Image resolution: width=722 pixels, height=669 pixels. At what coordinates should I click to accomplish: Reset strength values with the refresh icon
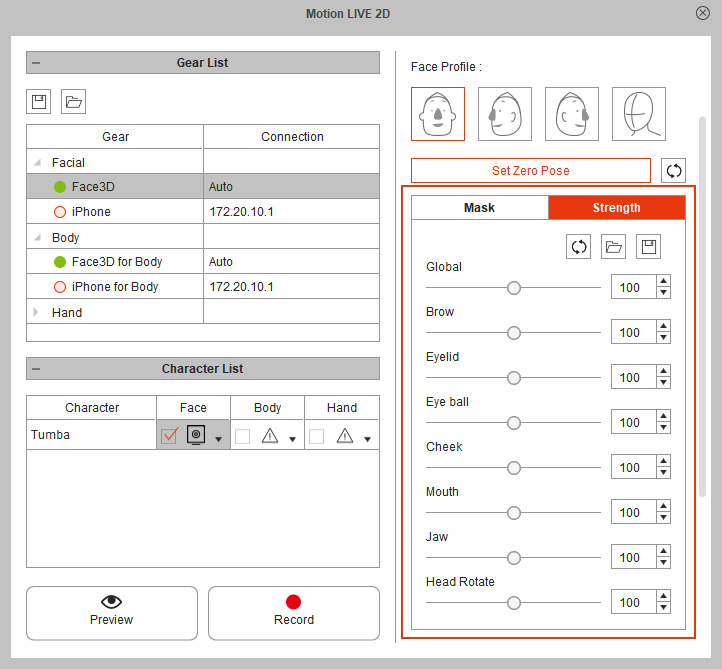coord(579,247)
